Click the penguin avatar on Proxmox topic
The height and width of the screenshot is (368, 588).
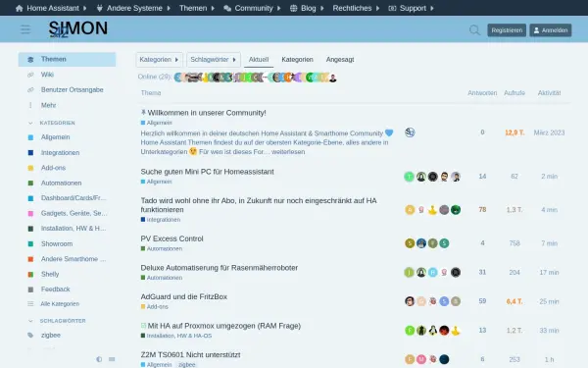[x=432, y=331]
